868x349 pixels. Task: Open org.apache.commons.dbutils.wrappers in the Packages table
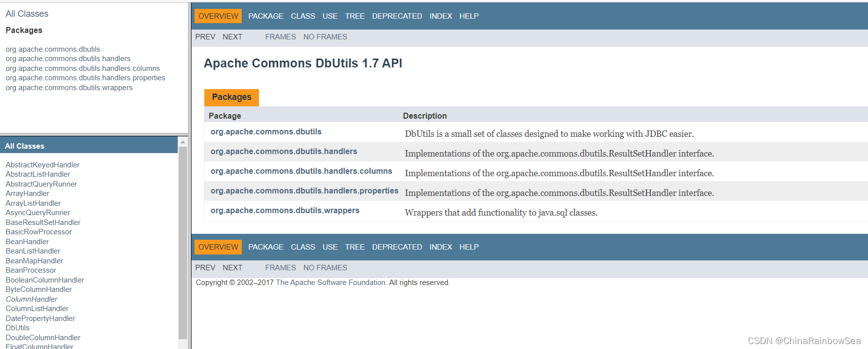pyautogui.click(x=285, y=211)
